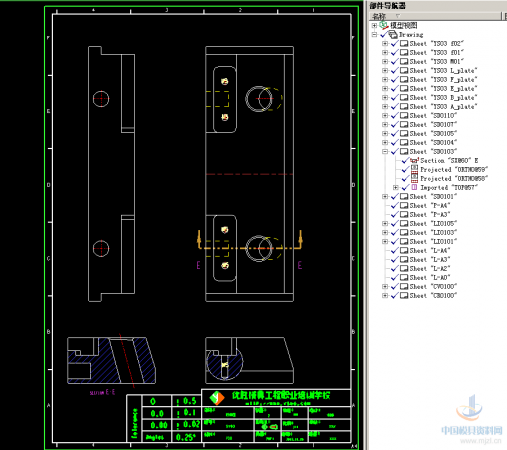Expand the Imported "TOP@57" view node

(396, 187)
